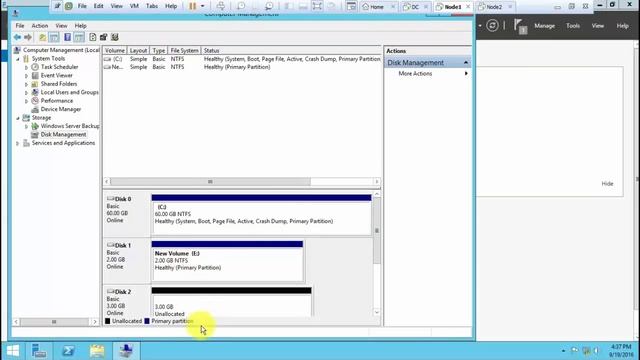Select Disk 2 unallocated 3.00 GB region
This screenshot has width=640, height=360.
coord(231,302)
